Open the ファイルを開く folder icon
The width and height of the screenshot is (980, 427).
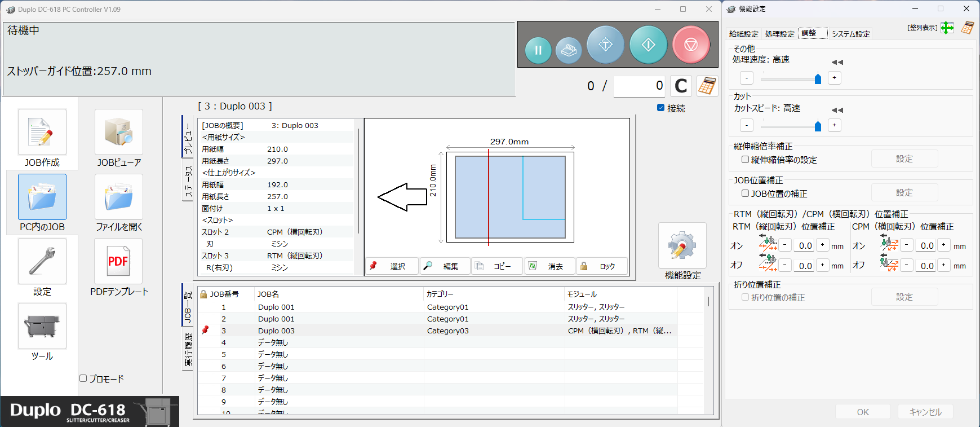(x=119, y=197)
